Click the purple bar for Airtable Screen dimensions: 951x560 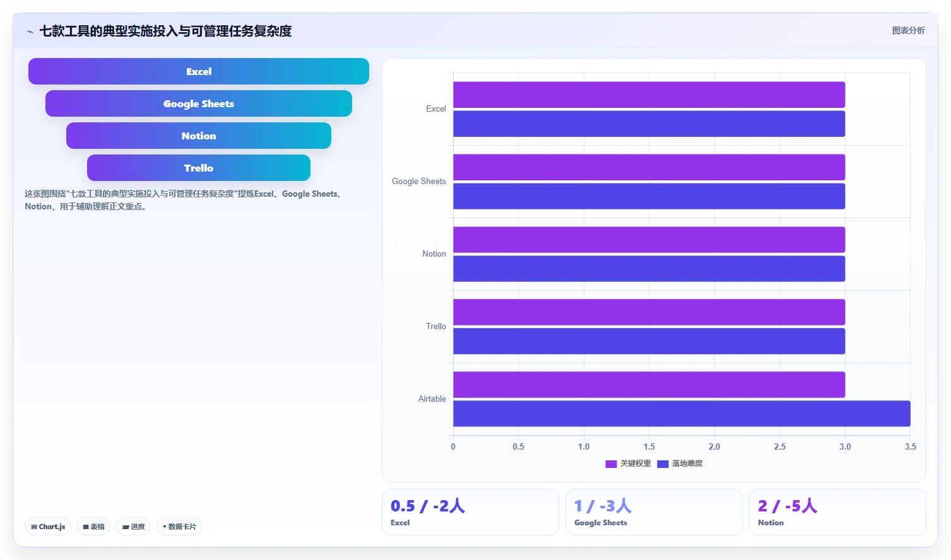[x=649, y=385]
